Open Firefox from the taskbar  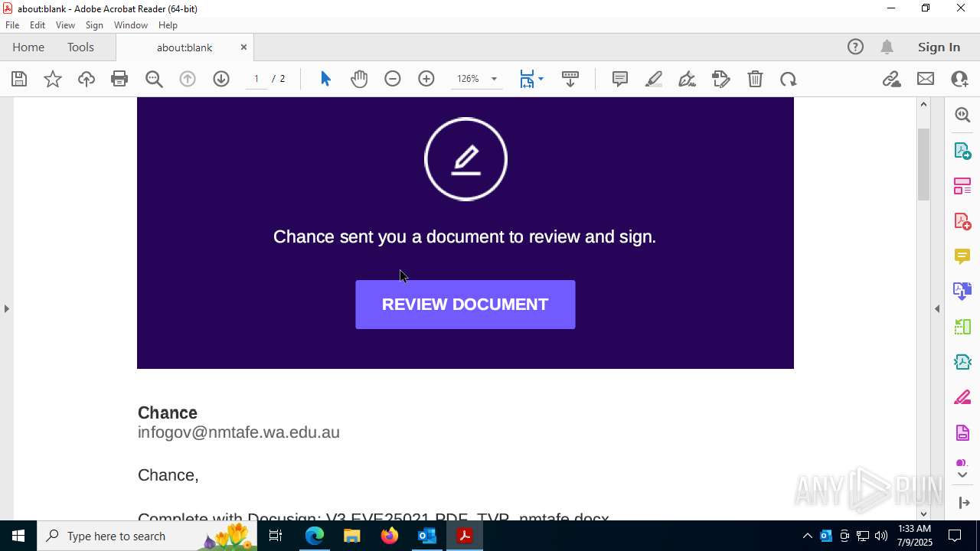coord(390,536)
